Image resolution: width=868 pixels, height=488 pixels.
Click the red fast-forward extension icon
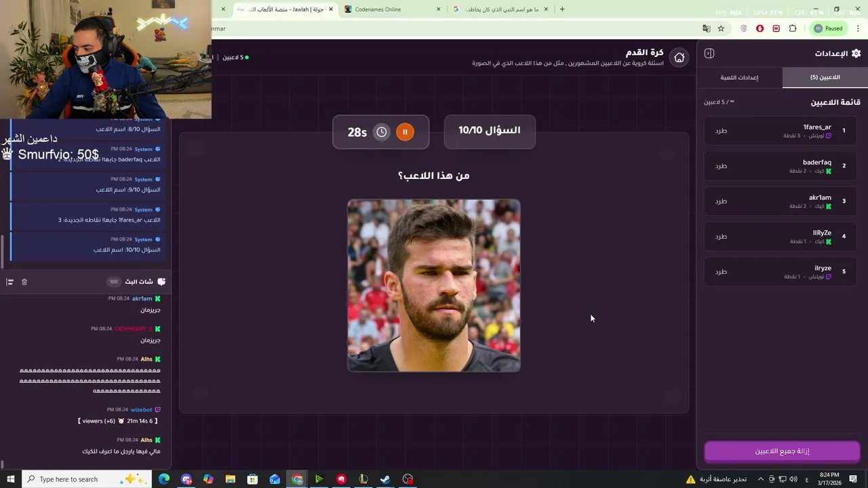pyautogui.click(x=776, y=28)
